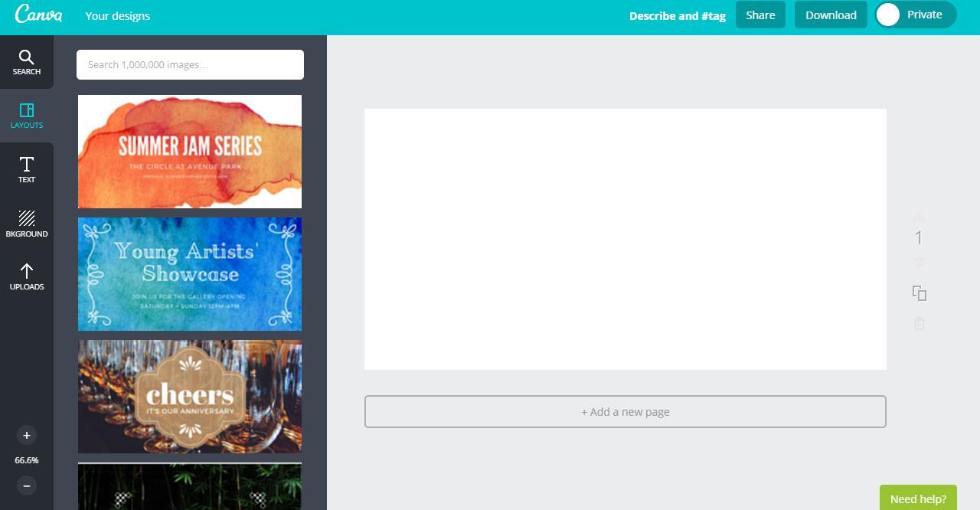This screenshot has width=980, height=510.
Task: Open the Search sidebar tool
Action: pos(27,63)
